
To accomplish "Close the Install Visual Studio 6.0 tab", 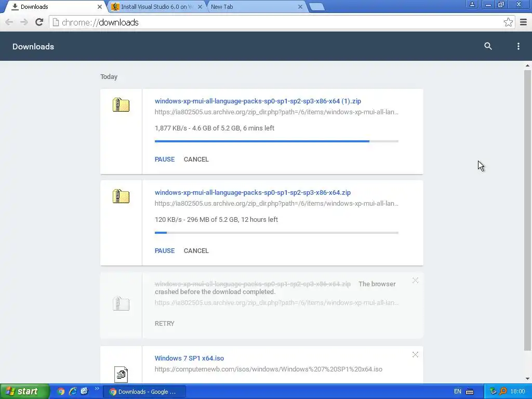I will point(200,7).
